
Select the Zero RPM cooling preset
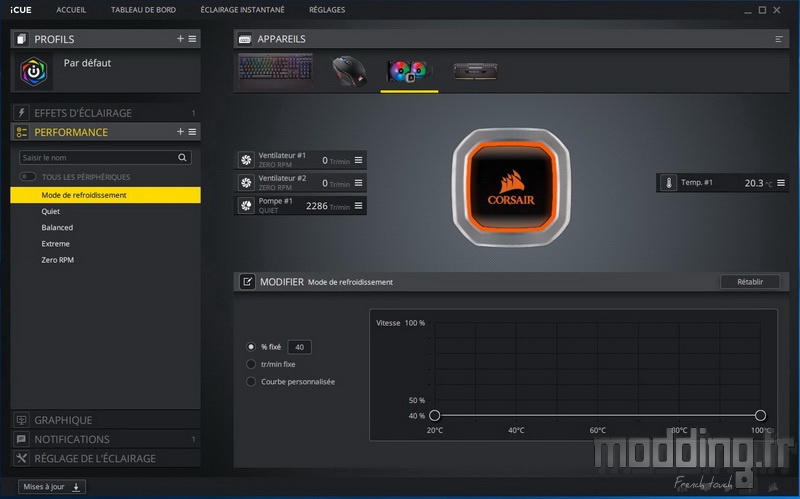[58, 260]
